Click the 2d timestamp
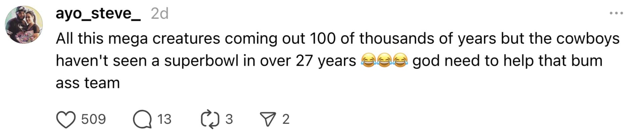 (x=159, y=14)
